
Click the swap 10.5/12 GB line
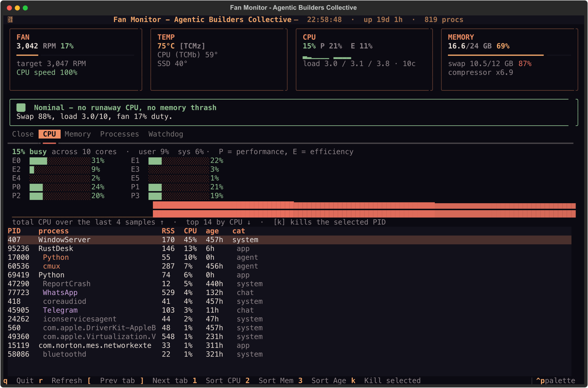point(490,64)
